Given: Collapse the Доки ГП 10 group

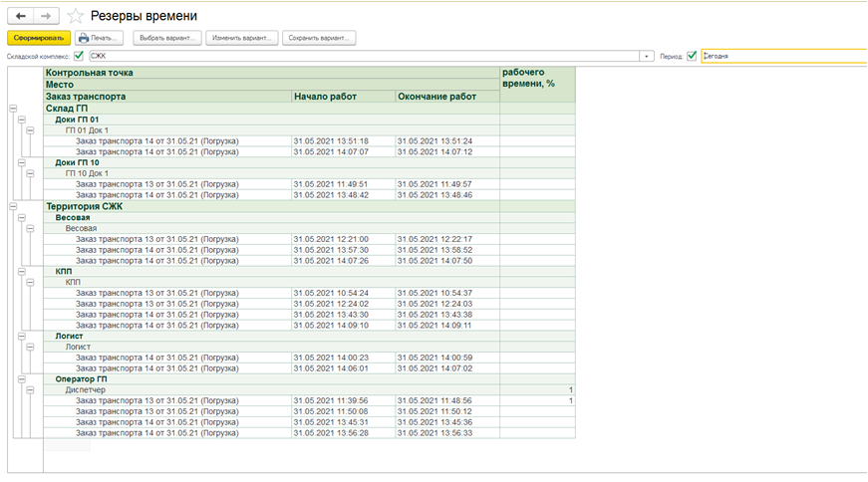Looking at the screenshot, I should pyautogui.click(x=21, y=162).
